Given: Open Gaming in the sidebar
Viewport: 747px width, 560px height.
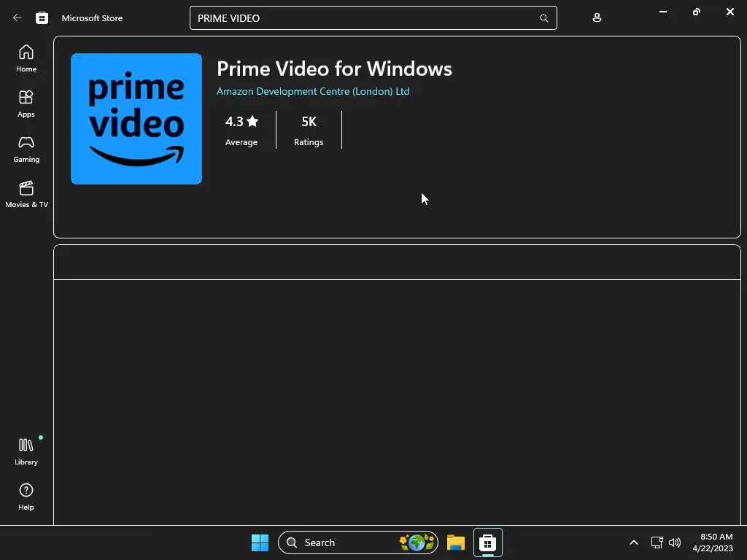Looking at the screenshot, I should point(26,149).
